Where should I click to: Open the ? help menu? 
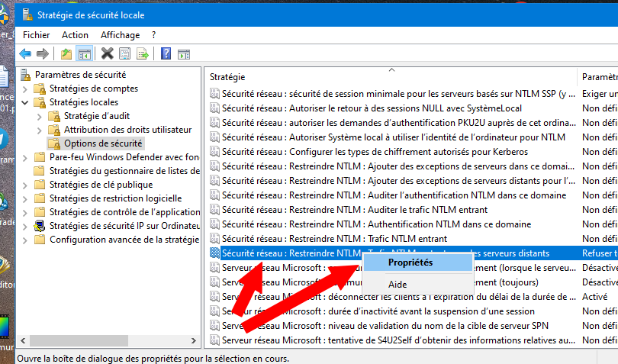click(x=153, y=35)
